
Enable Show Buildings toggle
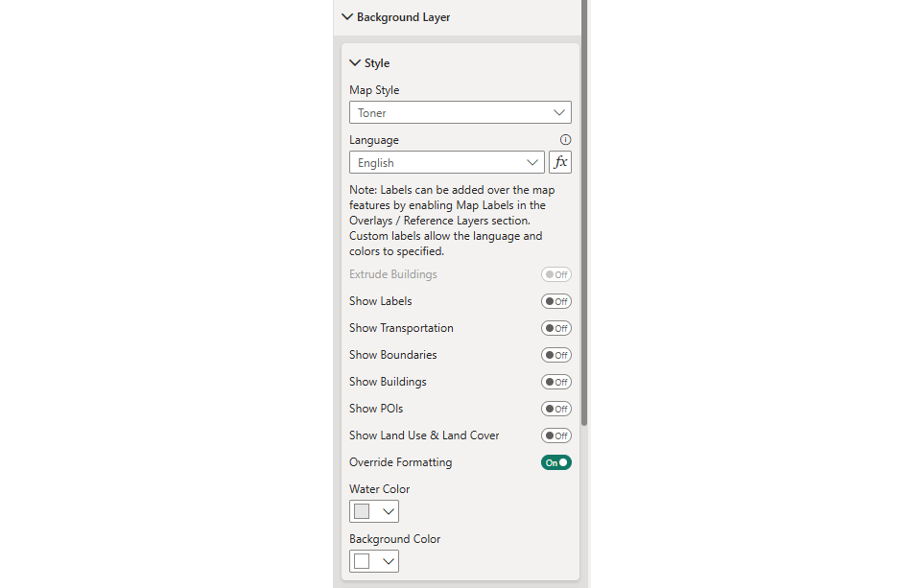tap(555, 382)
